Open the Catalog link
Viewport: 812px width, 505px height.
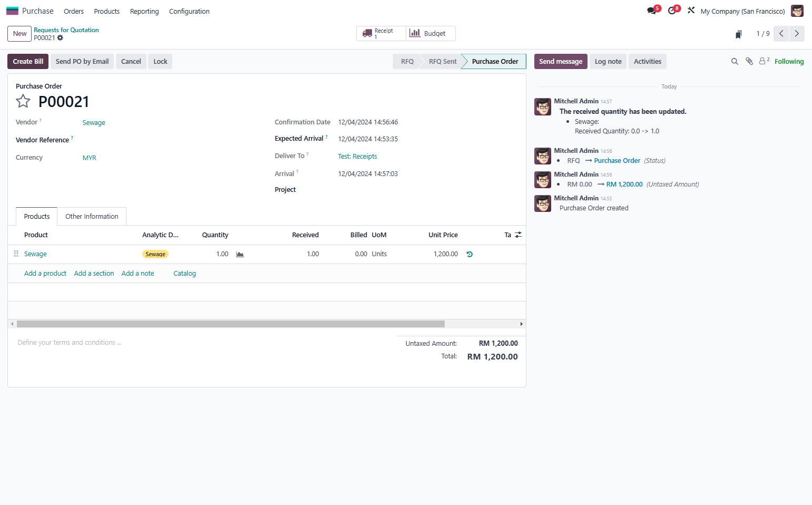[x=184, y=273]
